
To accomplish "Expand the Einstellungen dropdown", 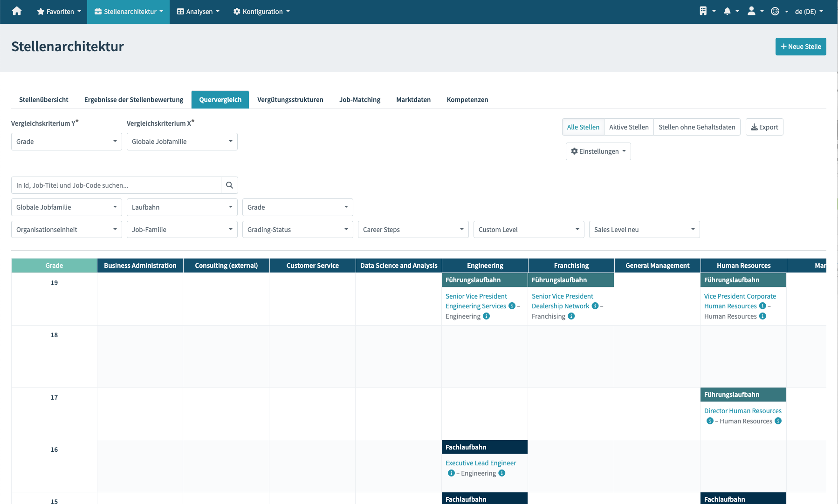I will tap(598, 151).
